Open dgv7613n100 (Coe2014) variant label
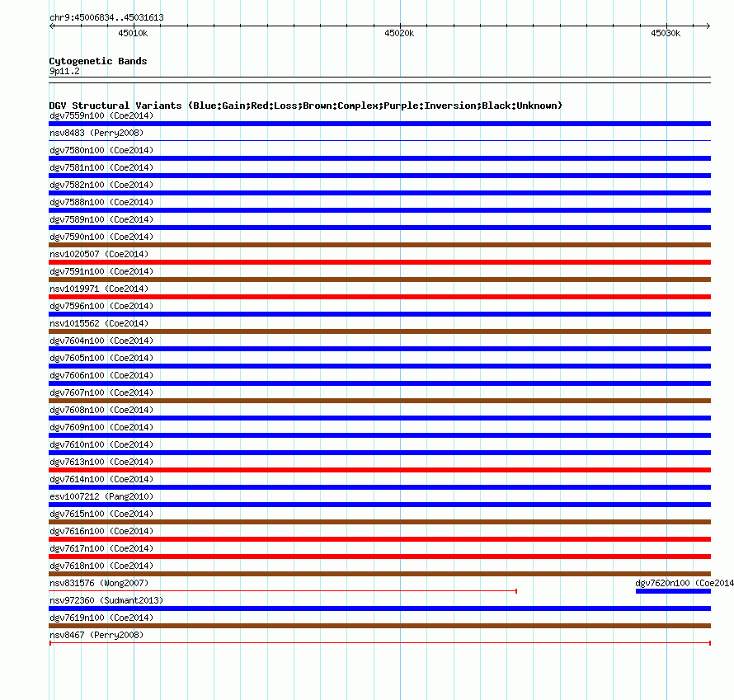The height and width of the screenshot is (700, 734). click(x=101, y=462)
